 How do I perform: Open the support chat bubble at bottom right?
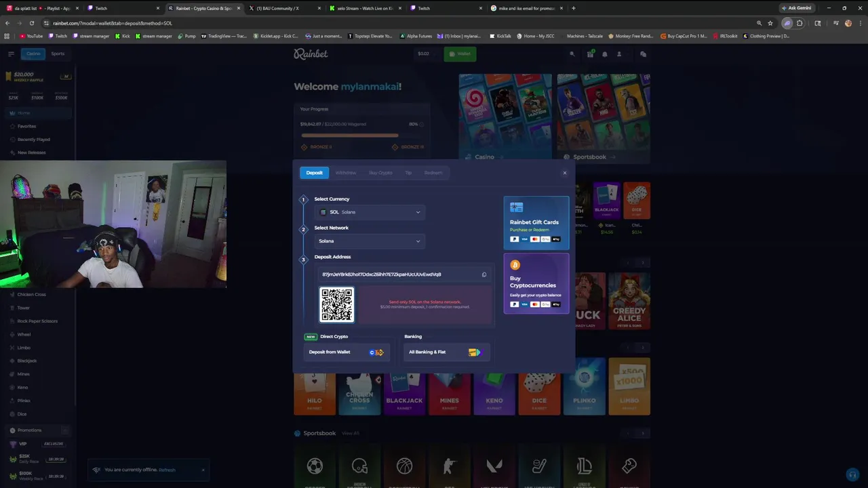coord(852,474)
